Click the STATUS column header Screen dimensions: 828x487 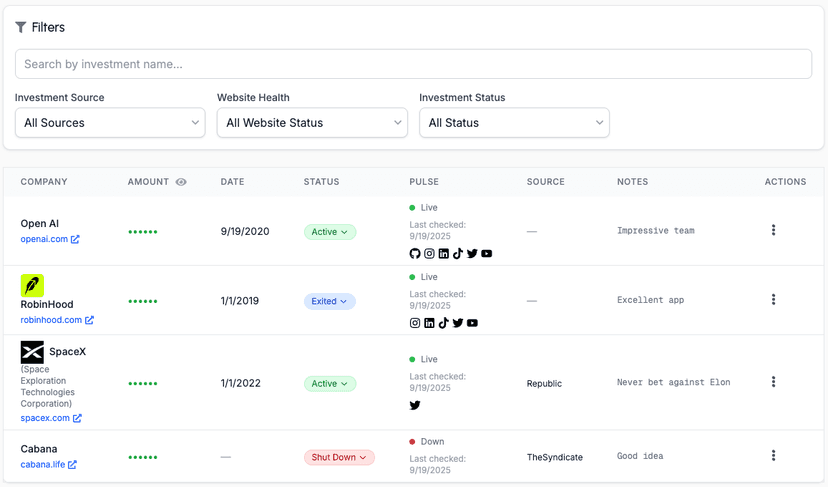pos(322,182)
